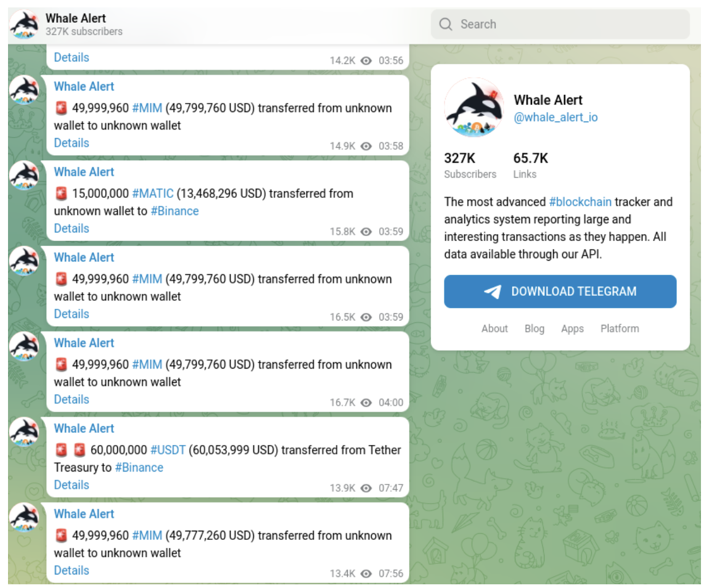This screenshot has height=588, width=709.
Task: Click '327K subscribers' text in header
Action: pyautogui.click(x=84, y=31)
